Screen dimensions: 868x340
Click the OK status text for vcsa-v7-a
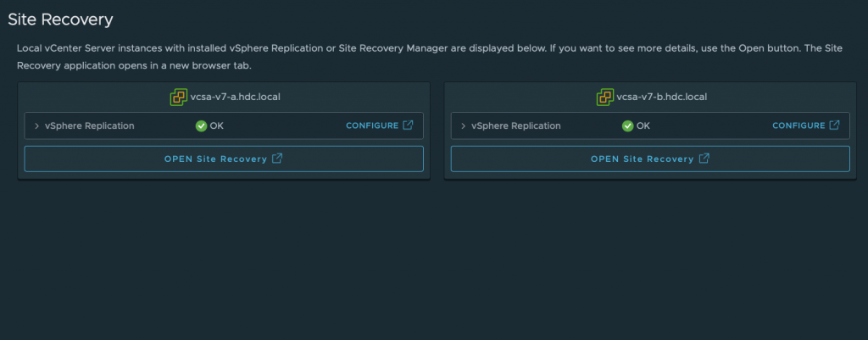[217, 125]
